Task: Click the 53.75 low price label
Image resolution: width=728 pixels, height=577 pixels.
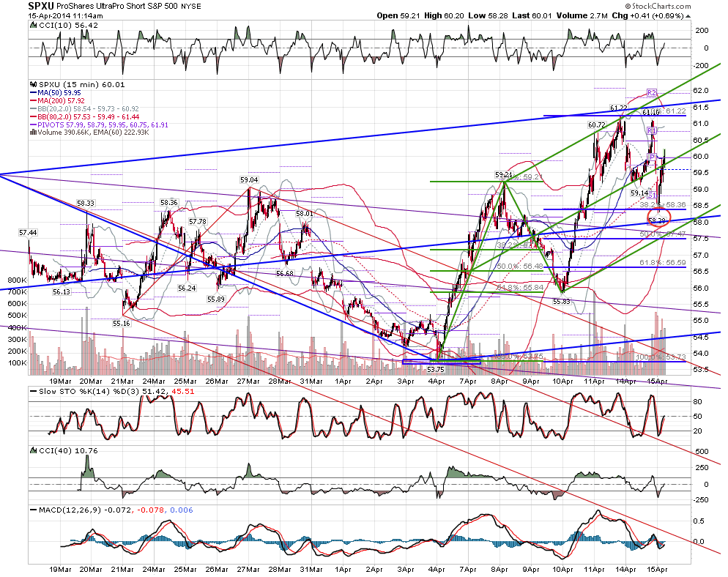Action: click(x=436, y=370)
